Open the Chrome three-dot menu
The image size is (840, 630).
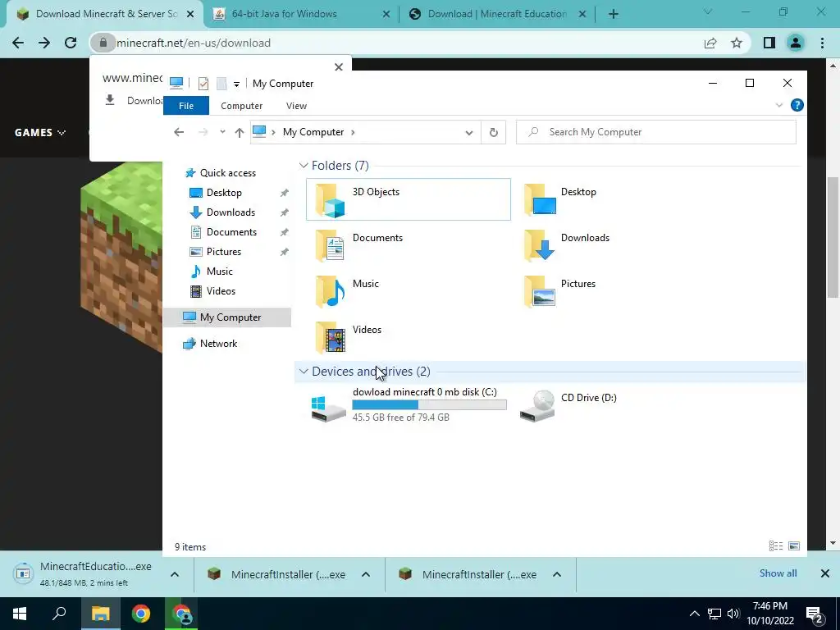(822, 43)
